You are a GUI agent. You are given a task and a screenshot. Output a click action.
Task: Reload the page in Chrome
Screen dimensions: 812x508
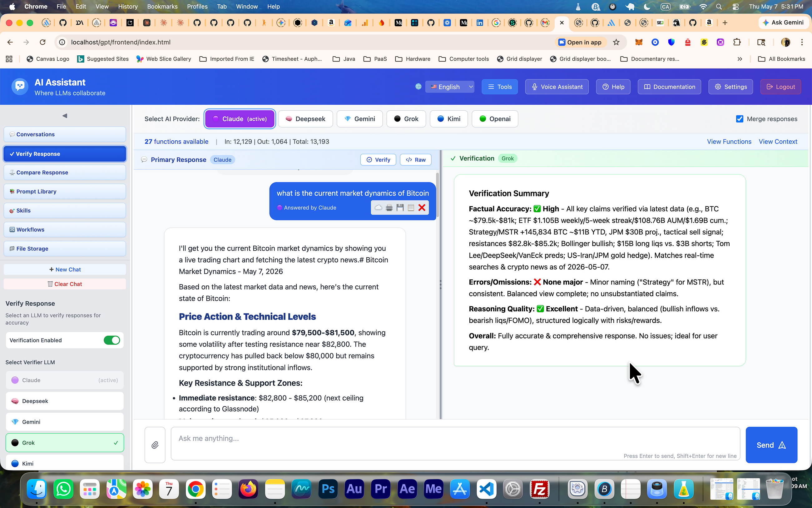click(x=42, y=42)
